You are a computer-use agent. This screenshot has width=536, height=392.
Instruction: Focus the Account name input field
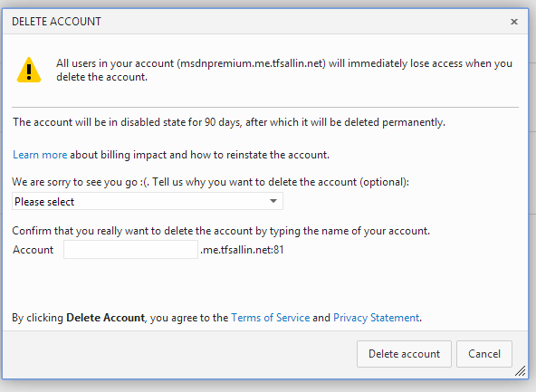pos(130,250)
